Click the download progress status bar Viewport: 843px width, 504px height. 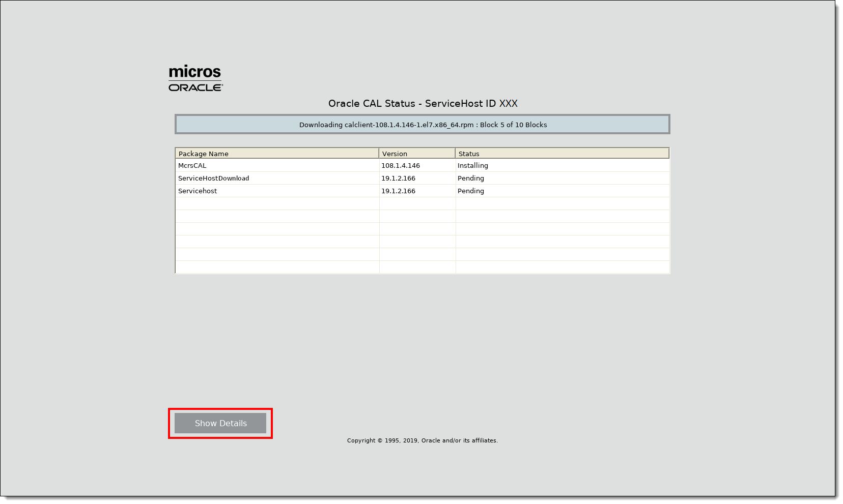coord(423,125)
